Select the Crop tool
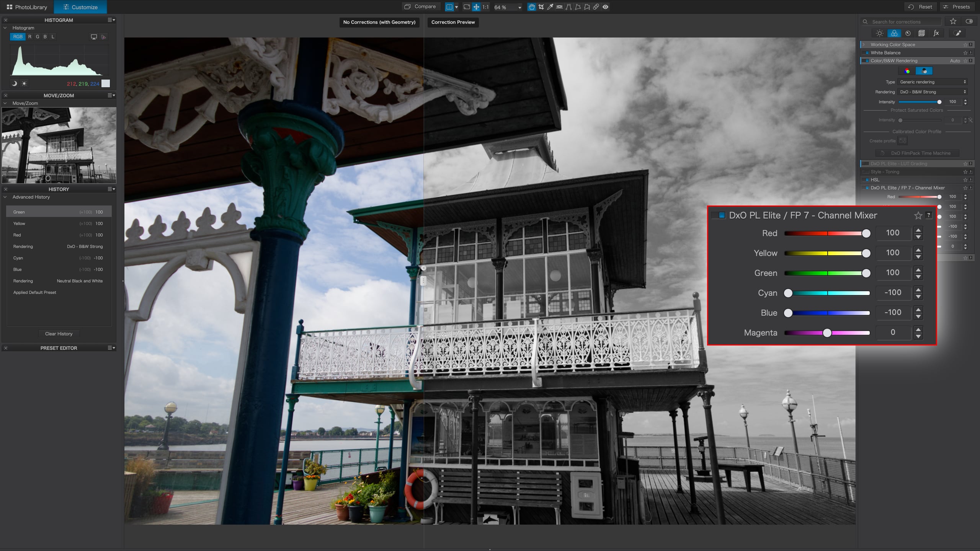This screenshot has height=551, width=980. coord(541,7)
